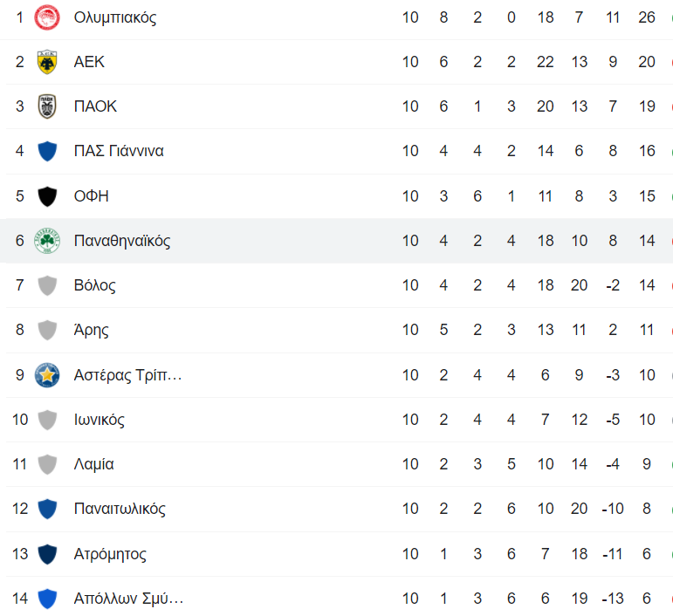673x616 pixels.
Task: Open the Ολυμπιακός team link
Action: tap(115, 18)
